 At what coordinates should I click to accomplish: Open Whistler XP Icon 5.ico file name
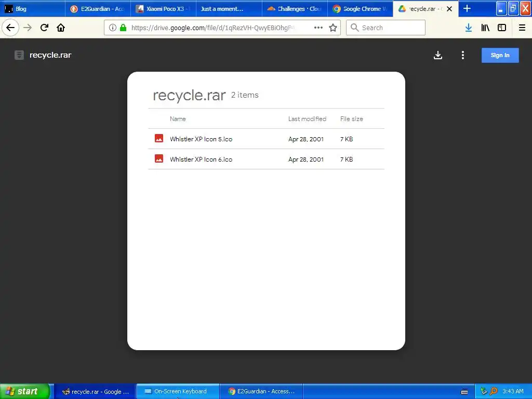tap(201, 139)
